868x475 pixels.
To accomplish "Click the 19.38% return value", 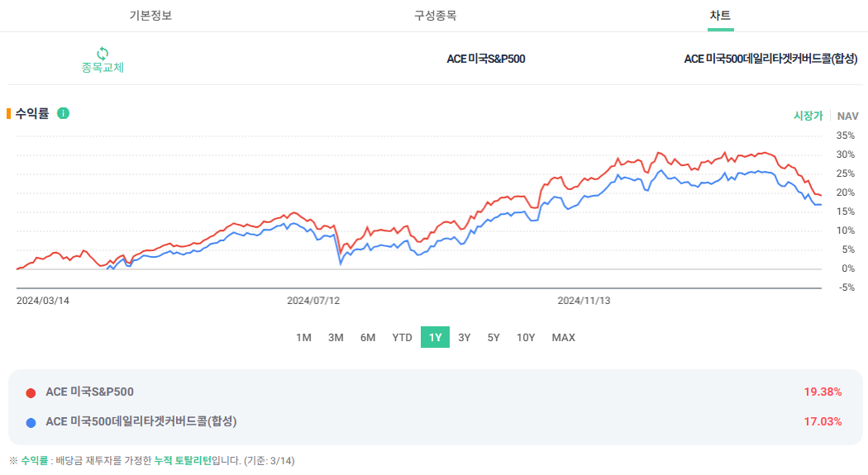I will pos(823,392).
